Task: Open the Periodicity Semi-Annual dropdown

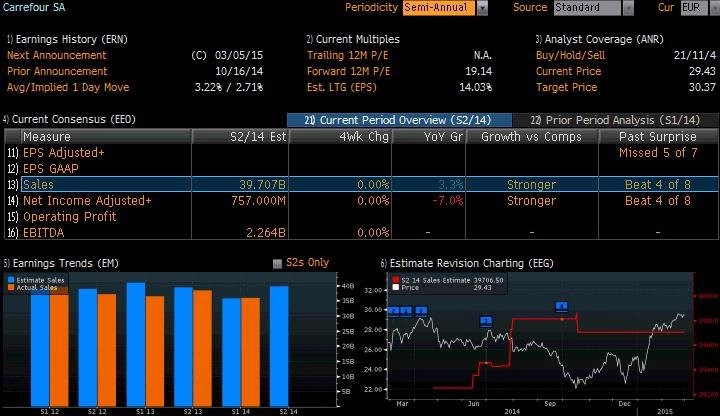Action: click(x=439, y=8)
